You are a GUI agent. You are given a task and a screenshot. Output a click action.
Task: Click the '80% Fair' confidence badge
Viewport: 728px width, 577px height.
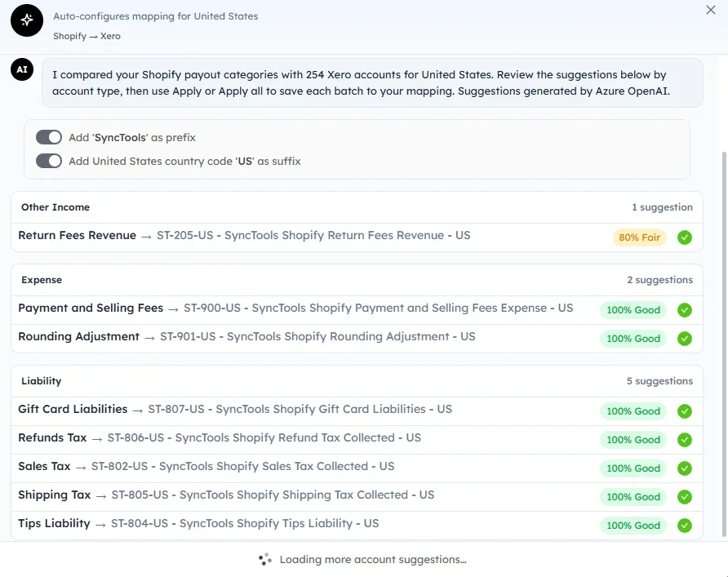[639, 237]
